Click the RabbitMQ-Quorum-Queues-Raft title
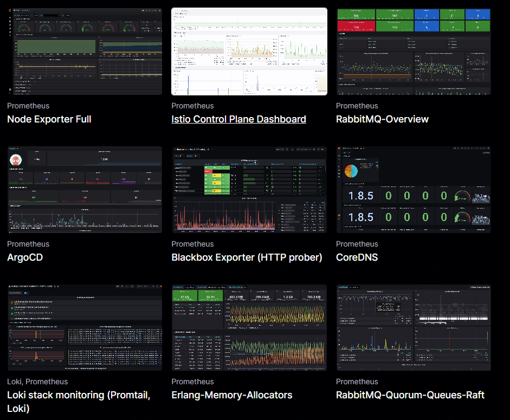 (x=410, y=395)
